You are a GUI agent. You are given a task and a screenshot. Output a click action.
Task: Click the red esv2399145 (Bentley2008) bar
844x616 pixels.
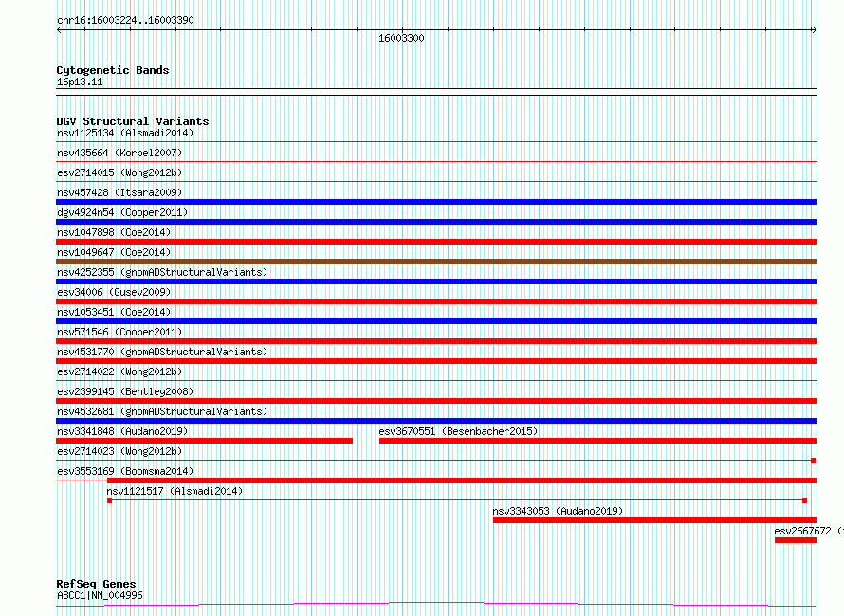coord(436,401)
